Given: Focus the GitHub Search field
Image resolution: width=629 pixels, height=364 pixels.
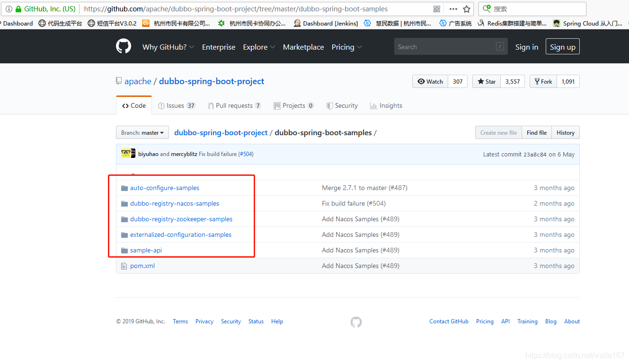Looking at the screenshot, I should [451, 46].
